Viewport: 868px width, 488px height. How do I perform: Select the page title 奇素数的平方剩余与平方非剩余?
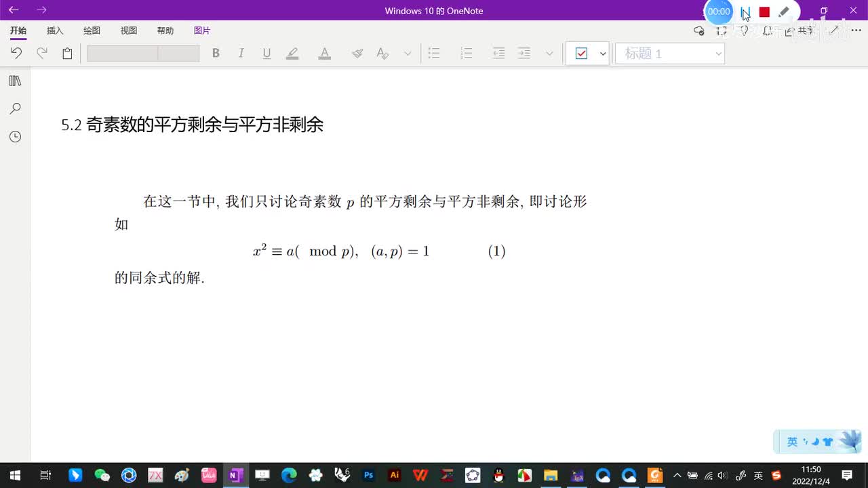pyautogui.click(x=205, y=125)
